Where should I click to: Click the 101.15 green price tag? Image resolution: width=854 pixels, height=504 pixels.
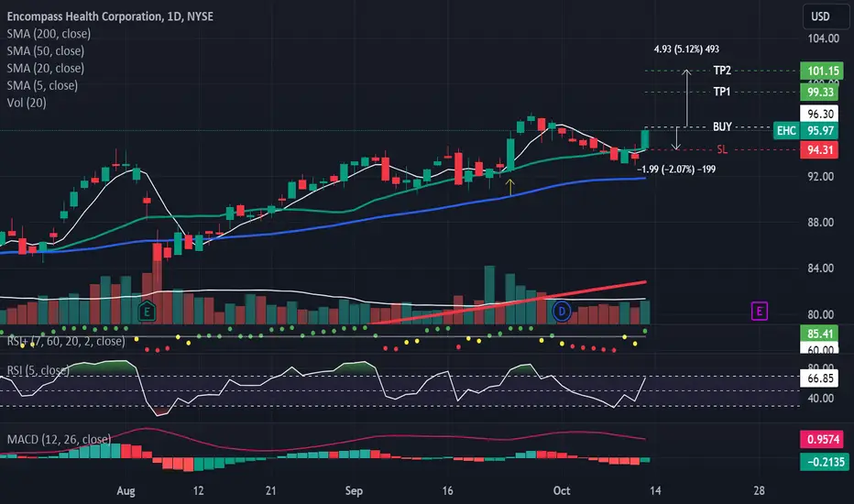pos(822,71)
